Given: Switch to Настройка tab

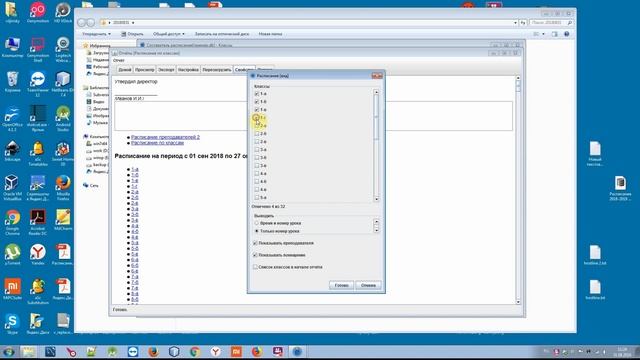Looking at the screenshot, I should (188, 70).
